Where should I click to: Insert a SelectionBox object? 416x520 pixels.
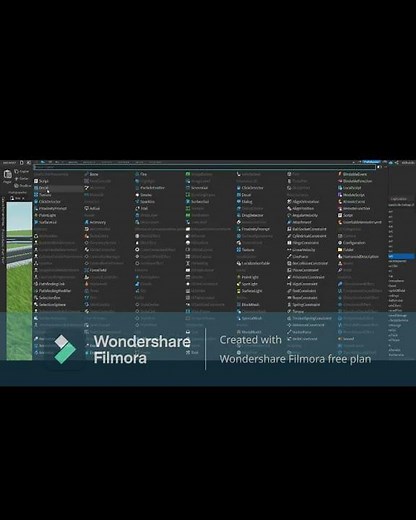point(47,298)
